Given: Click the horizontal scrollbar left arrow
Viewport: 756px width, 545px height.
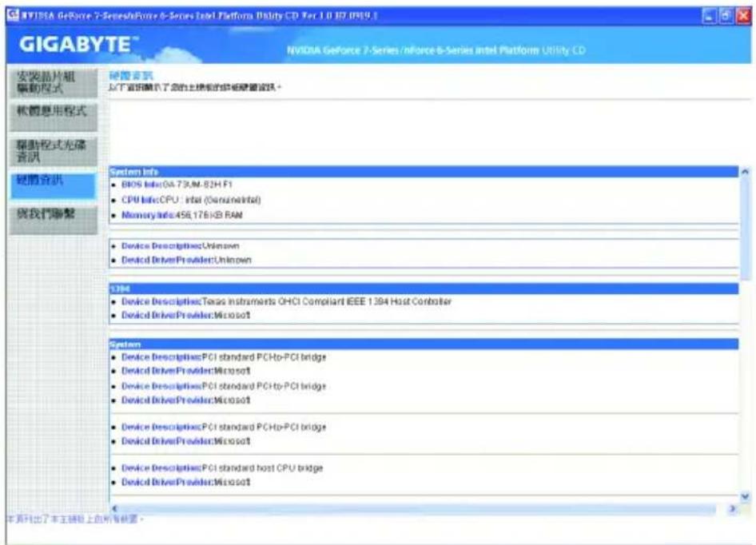Looking at the screenshot, I should pos(115,508).
